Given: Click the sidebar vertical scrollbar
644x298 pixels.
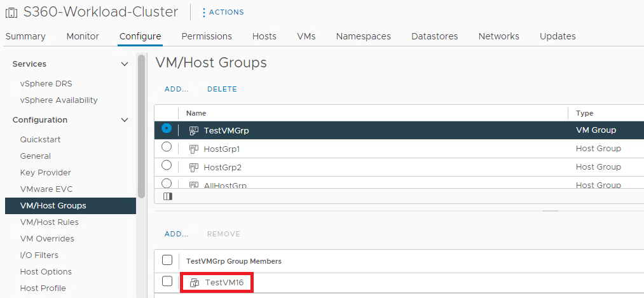Looking at the screenshot, I should pos(141,126).
